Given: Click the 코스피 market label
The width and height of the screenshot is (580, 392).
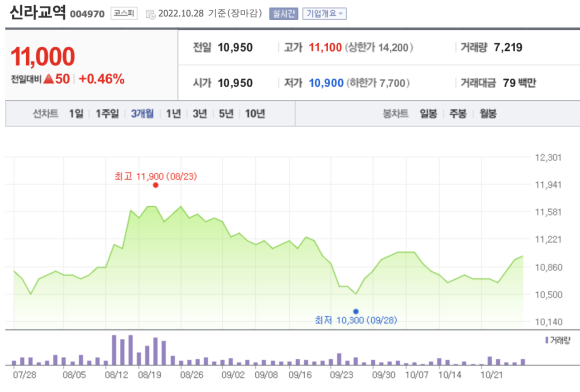Looking at the screenshot, I should 124,14.
